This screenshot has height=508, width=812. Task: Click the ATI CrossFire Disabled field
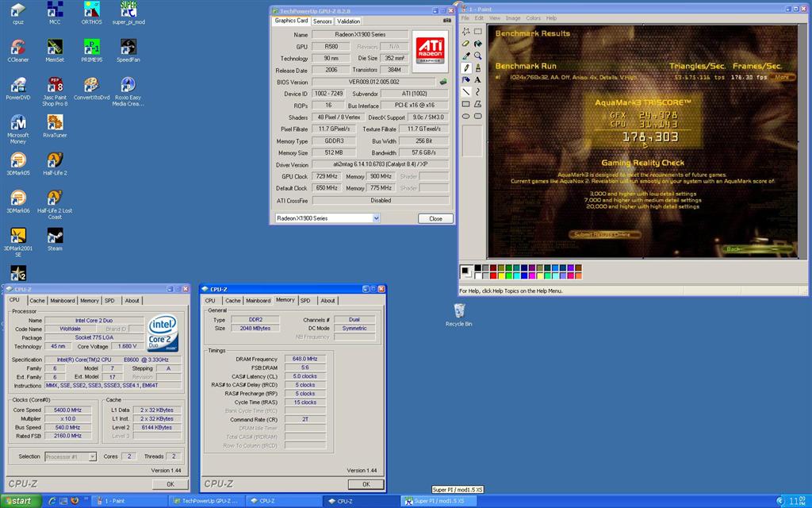tap(381, 201)
